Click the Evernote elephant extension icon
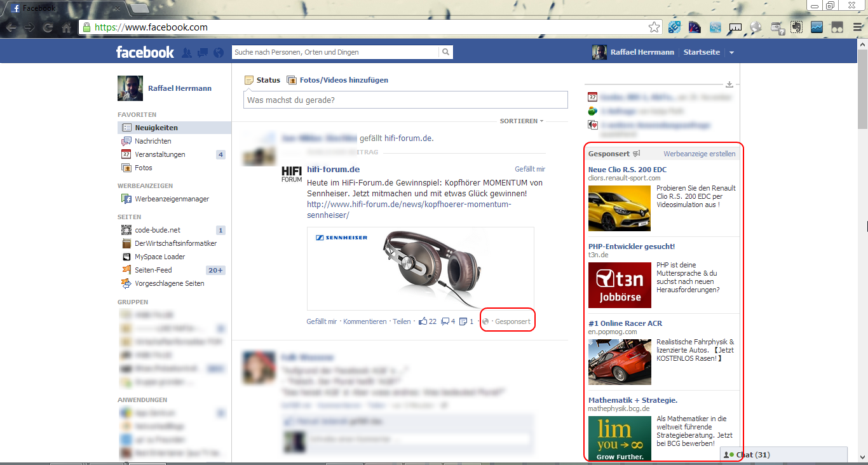 [796, 27]
